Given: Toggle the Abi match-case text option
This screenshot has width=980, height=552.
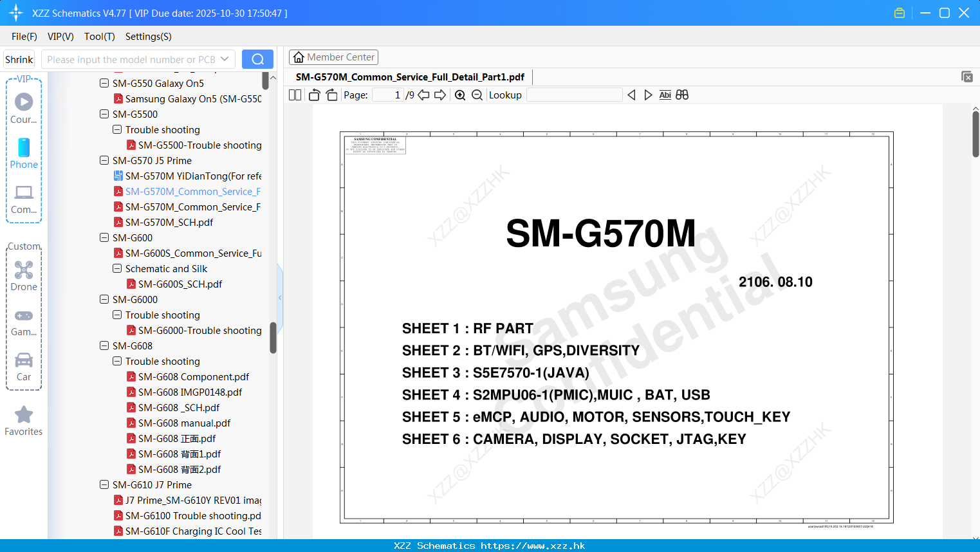Looking at the screenshot, I should (x=665, y=95).
